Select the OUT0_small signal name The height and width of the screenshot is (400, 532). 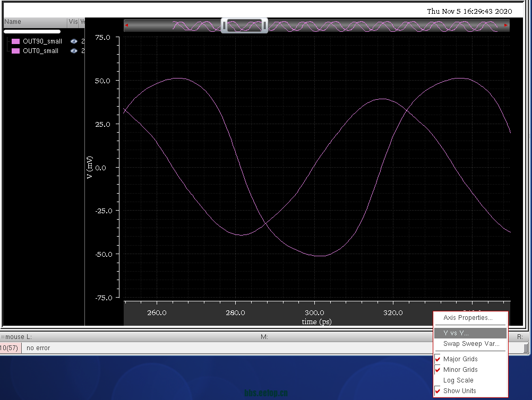41,51
